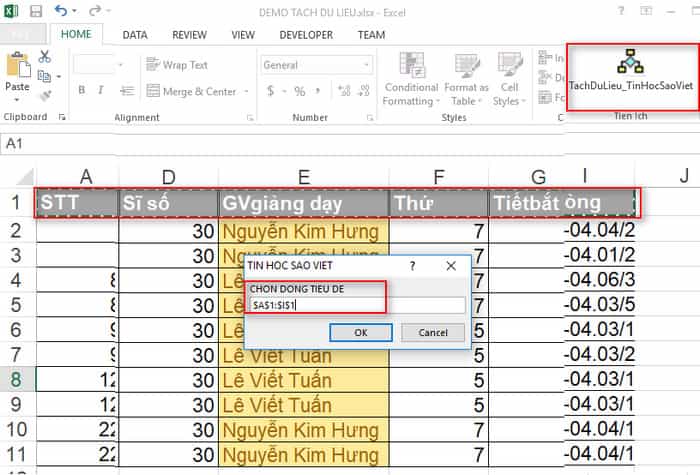Click Cancel in the dialog

tap(433, 333)
